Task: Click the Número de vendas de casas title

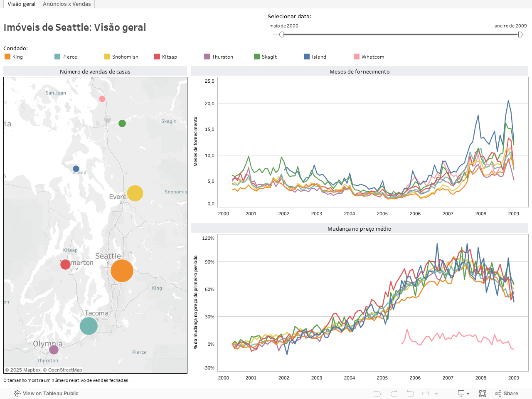Action: (95, 71)
